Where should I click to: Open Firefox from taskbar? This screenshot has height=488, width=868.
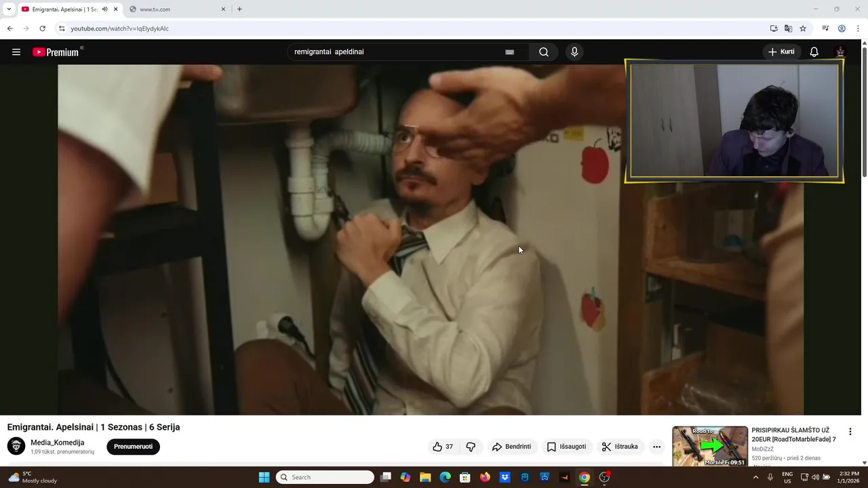[x=485, y=477]
